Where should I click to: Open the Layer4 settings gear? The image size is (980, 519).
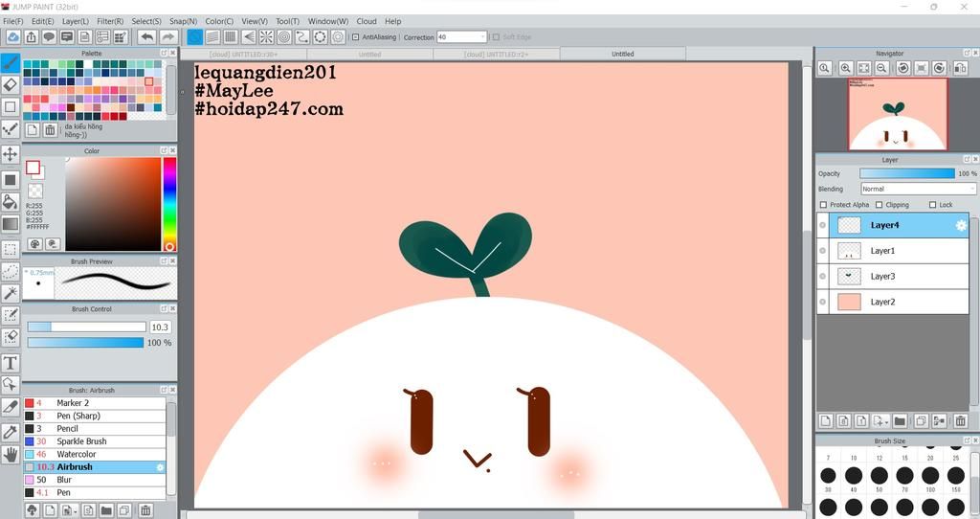961,226
